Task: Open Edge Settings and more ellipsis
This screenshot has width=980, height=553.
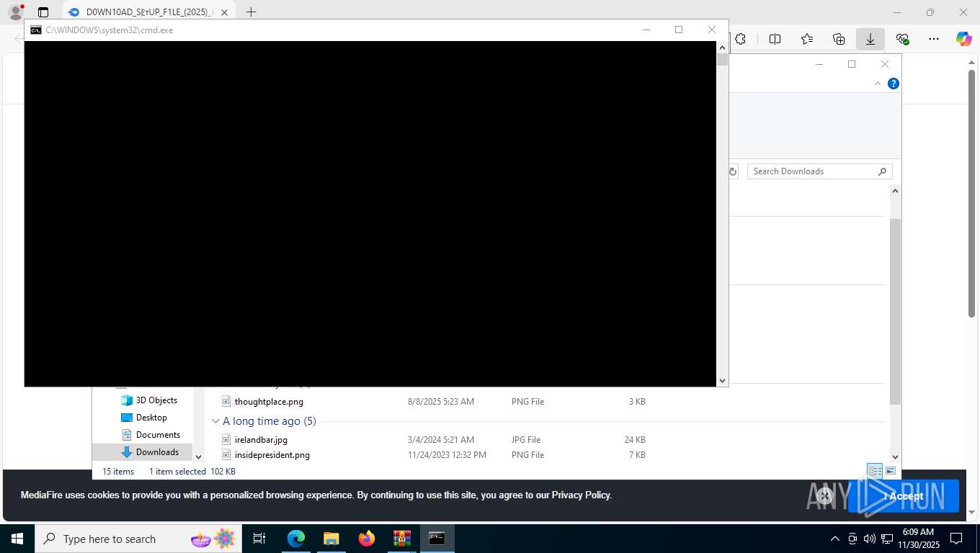Action: coord(934,39)
